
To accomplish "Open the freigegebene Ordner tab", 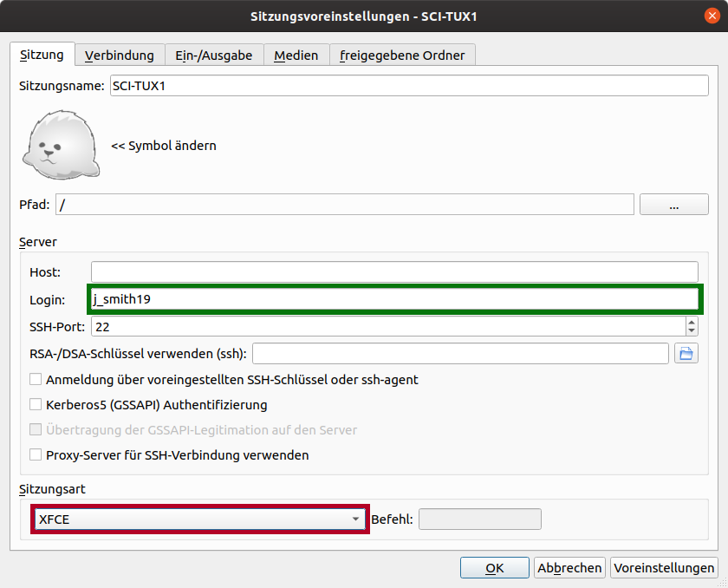I will tap(402, 55).
